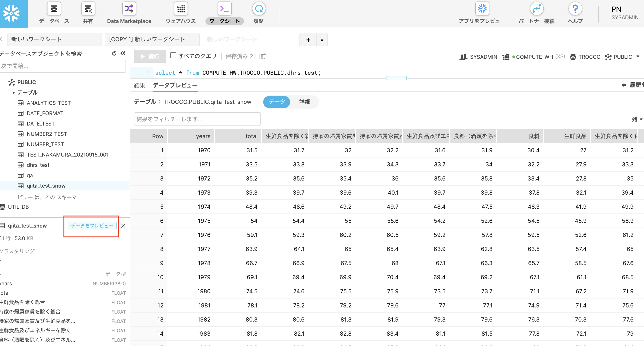Click the TROCCO database context icon

click(573, 57)
